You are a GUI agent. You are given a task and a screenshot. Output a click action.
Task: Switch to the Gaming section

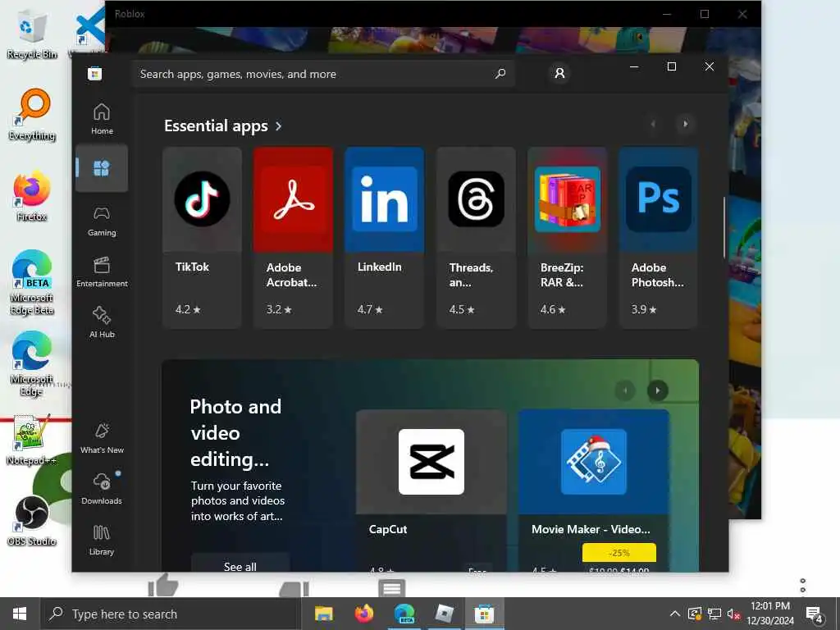tap(102, 221)
